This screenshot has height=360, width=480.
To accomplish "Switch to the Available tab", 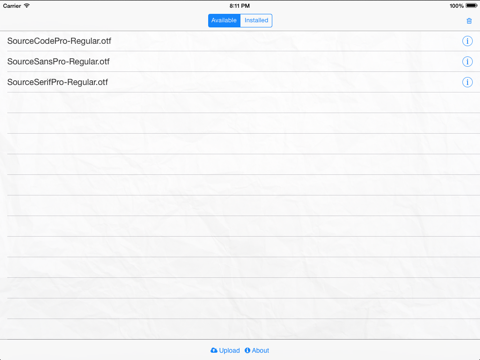I will point(224,20).
